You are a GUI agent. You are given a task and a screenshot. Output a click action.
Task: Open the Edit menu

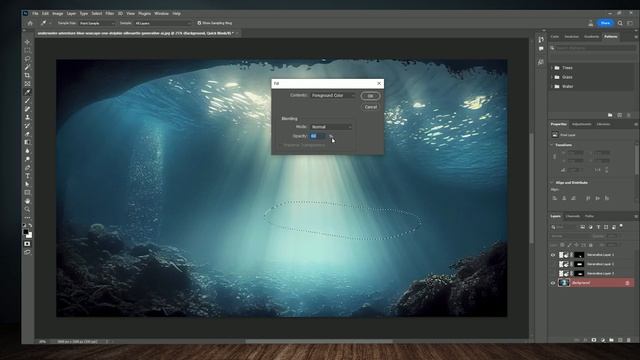coord(45,13)
